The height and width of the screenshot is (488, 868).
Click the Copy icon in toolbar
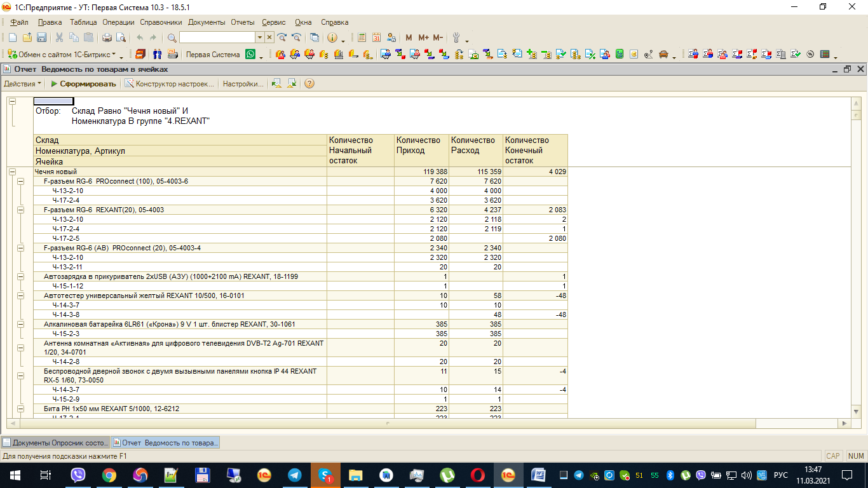click(74, 37)
